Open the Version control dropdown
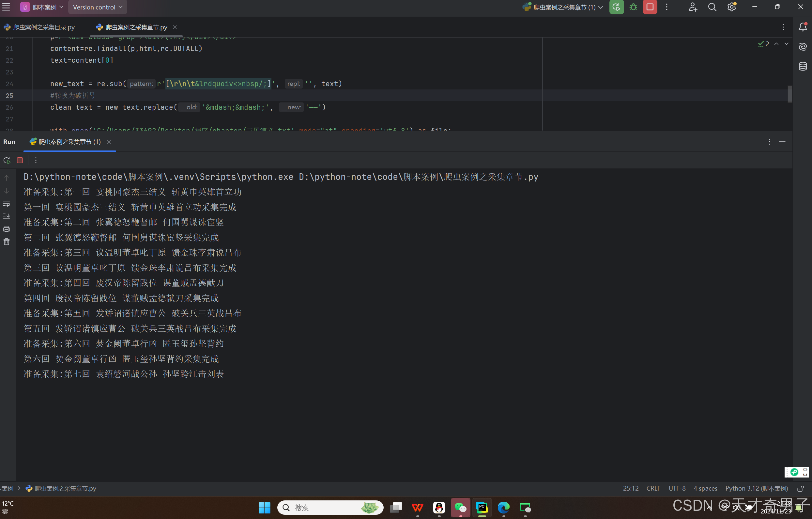Viewport: 812px width, 519px height. (98, 7)
